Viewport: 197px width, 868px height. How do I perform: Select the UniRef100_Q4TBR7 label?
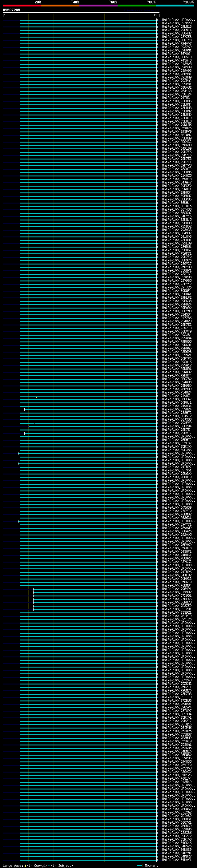[177, 467]
